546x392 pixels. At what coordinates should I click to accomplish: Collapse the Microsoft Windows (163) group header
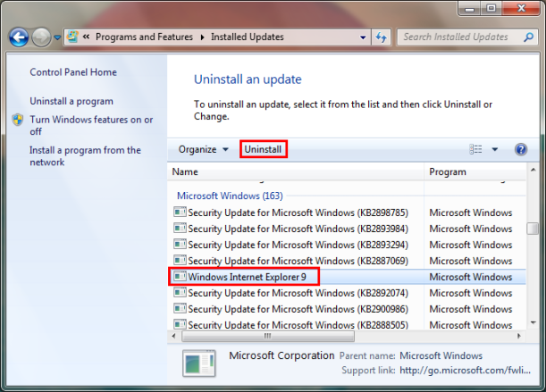click(230, 196)
